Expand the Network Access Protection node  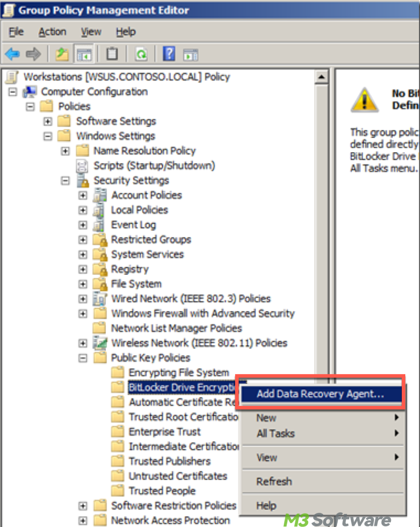coord(83,521)
